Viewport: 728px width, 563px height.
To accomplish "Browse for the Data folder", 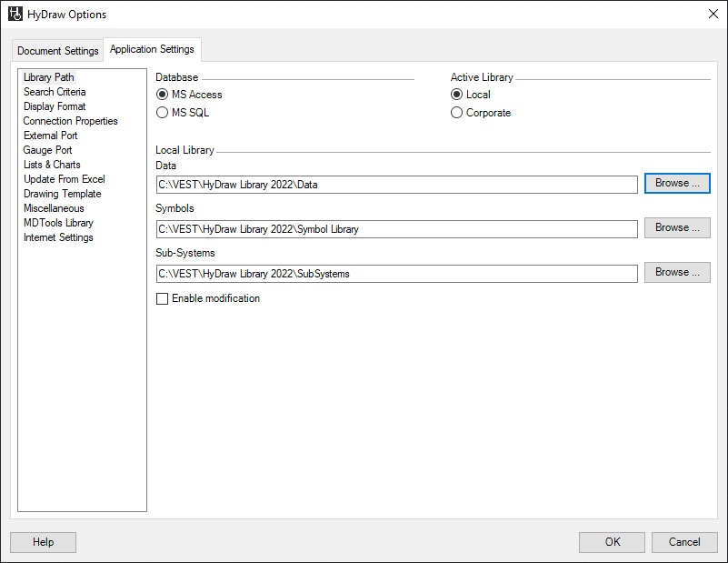I will [676, 183].
